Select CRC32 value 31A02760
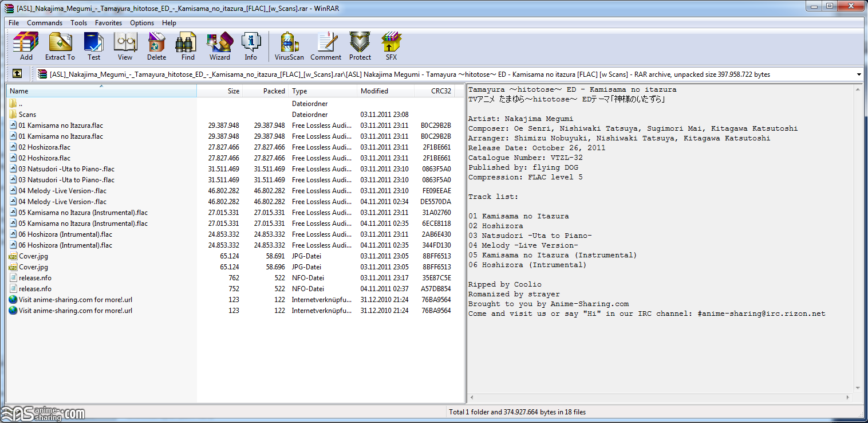Screen dimensions: 868x423 coord(436,213)
